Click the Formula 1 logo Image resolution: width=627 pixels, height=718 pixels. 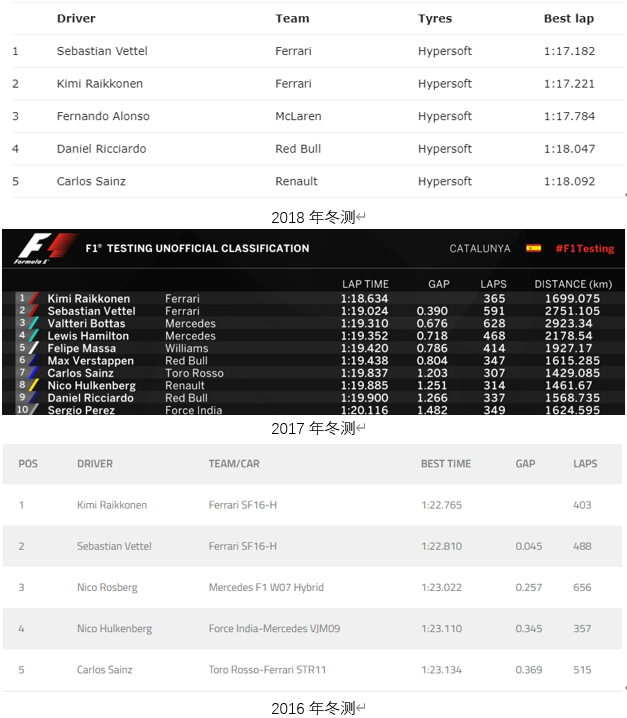click(44, 248)
